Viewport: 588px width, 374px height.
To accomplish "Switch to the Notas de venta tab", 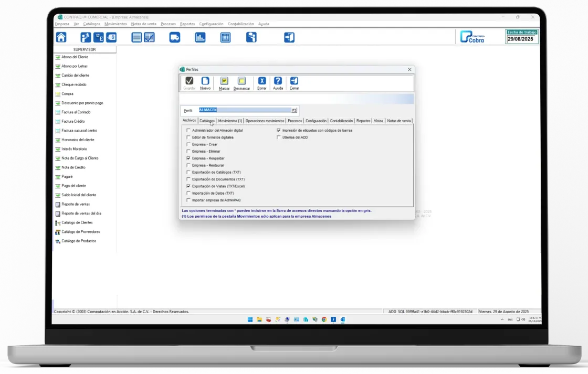I will (x=398, y=121).
